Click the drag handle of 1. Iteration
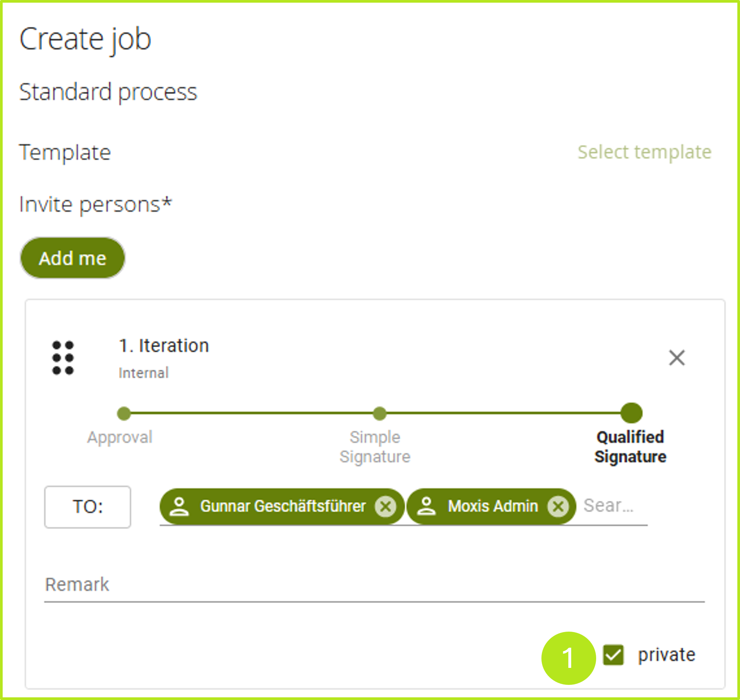Screen dimensions: 740x700 pyautogui.click(x=63, y=358)
